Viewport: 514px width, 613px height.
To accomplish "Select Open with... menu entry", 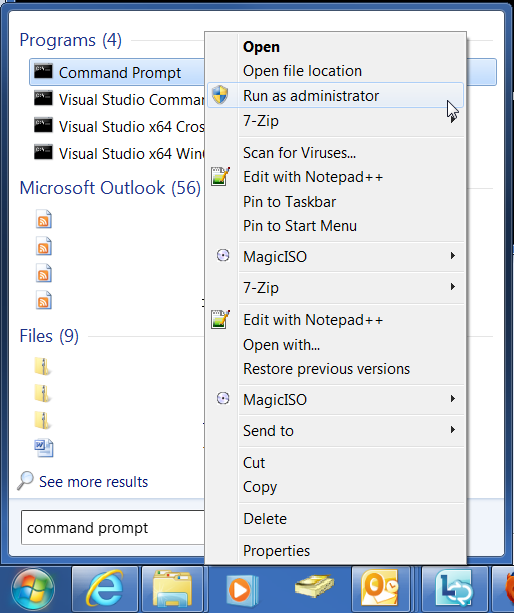I will (281, 345).
